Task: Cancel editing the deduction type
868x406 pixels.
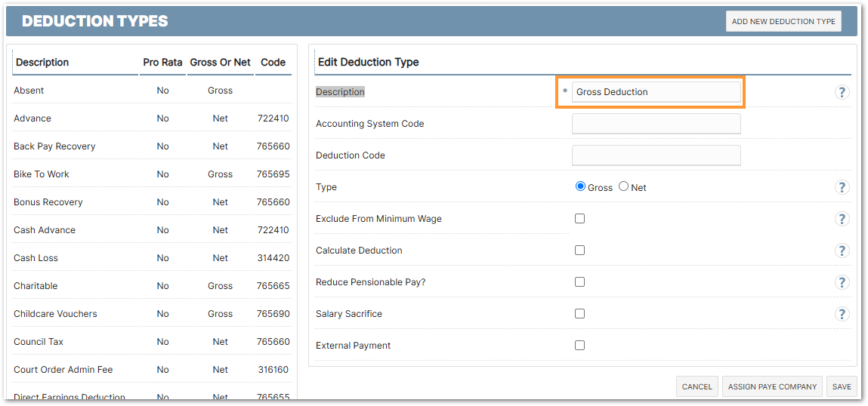Action: tap(697, 386)
